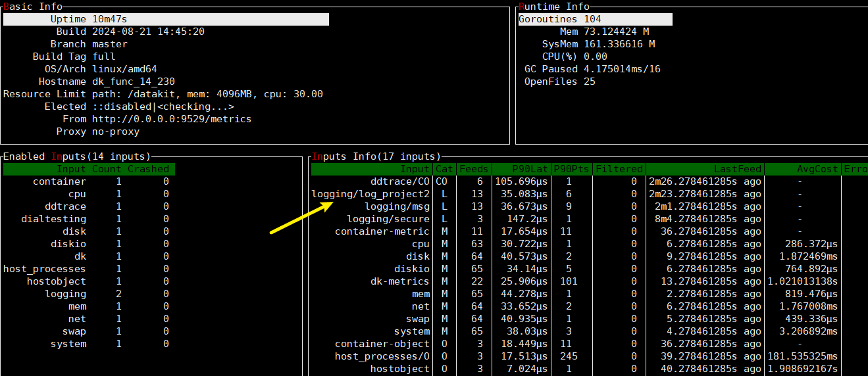
Task: Select the Crashed column header
Action: point(148,169)
